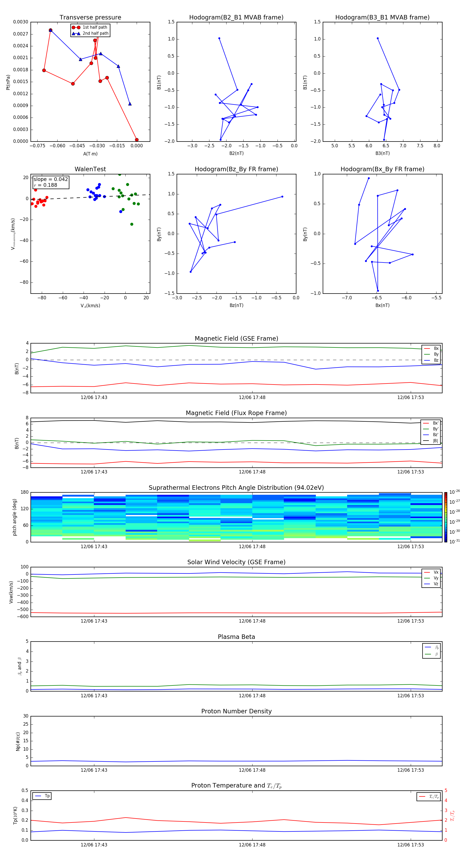Click the "Tp(10^6K)" y-axis label
473x868 pixels.
pos(15,815)
